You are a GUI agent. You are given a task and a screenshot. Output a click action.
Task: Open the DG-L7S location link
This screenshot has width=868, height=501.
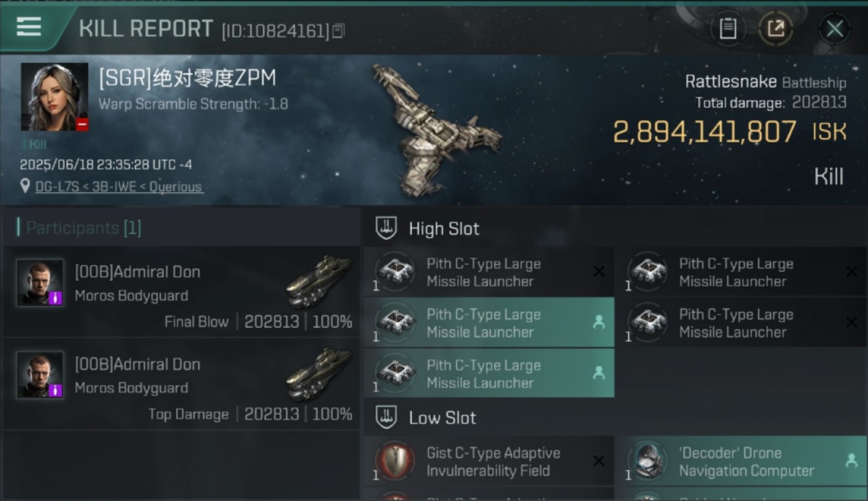click(120, 187)
